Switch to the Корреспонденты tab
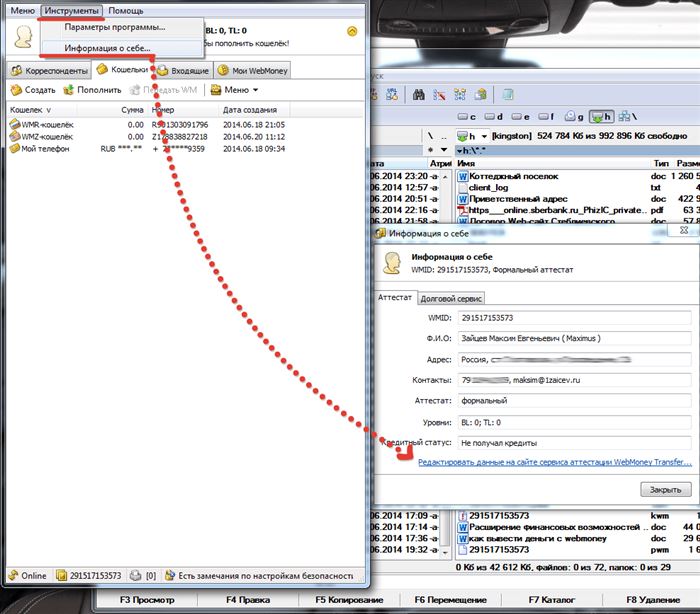This screenshot has height=614, width=700. point(50,71)
